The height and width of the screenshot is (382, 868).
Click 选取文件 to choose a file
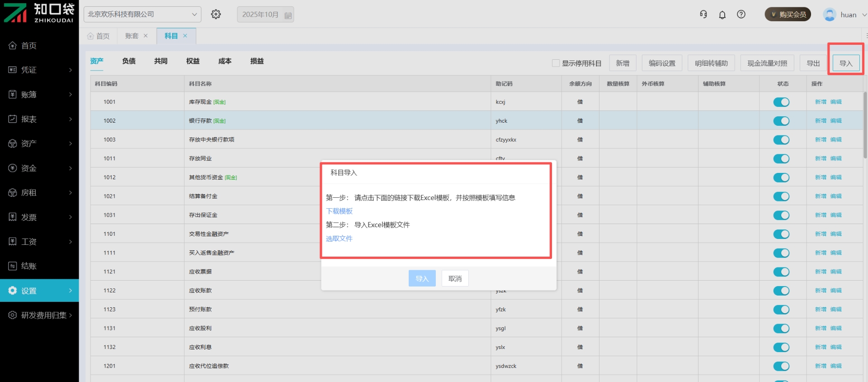click(339, 239)
